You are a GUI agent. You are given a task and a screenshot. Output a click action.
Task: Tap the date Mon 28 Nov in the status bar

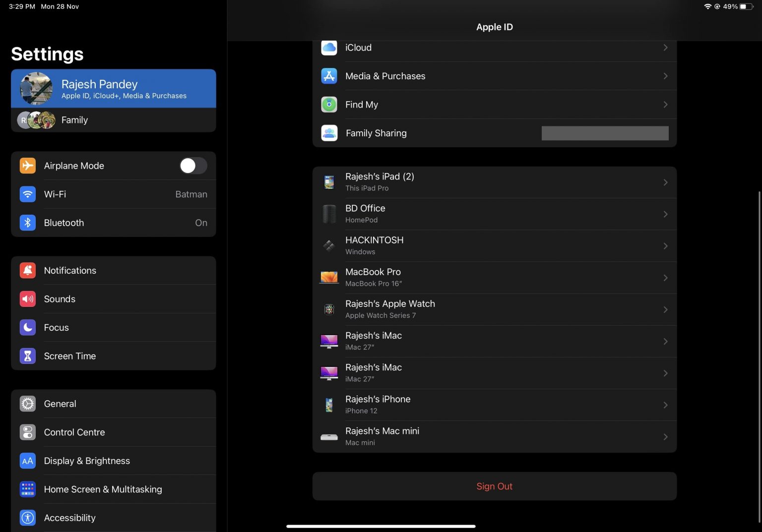pyautogui.click(x=60, y=6)
